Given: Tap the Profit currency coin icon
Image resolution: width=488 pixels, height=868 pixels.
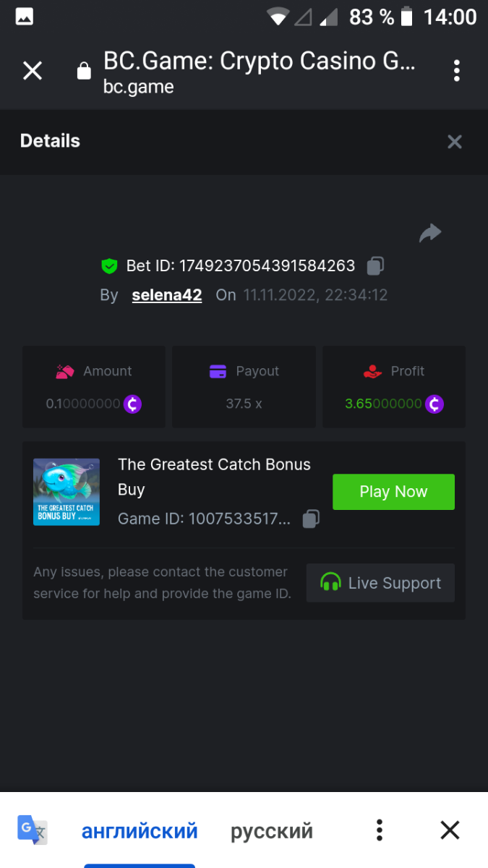Looking at the screenshot, I should tap(434, 404).
